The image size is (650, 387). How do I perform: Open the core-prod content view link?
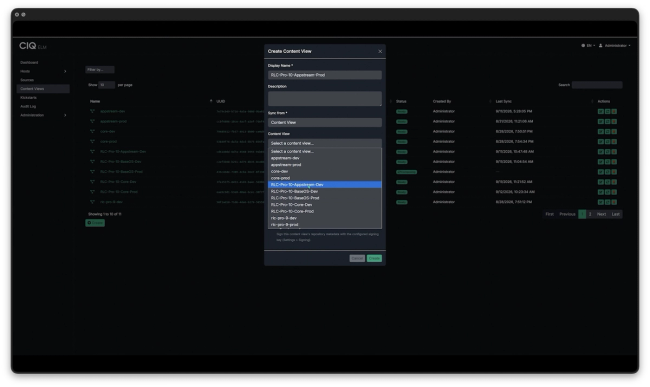tap(108, 142)
